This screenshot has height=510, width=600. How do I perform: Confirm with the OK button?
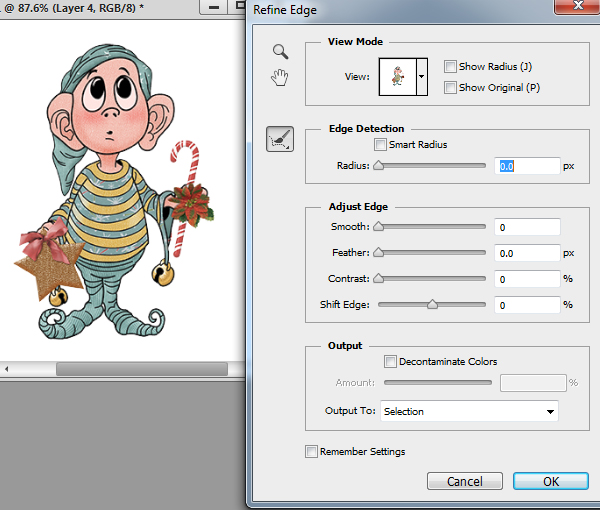(550, 481)
